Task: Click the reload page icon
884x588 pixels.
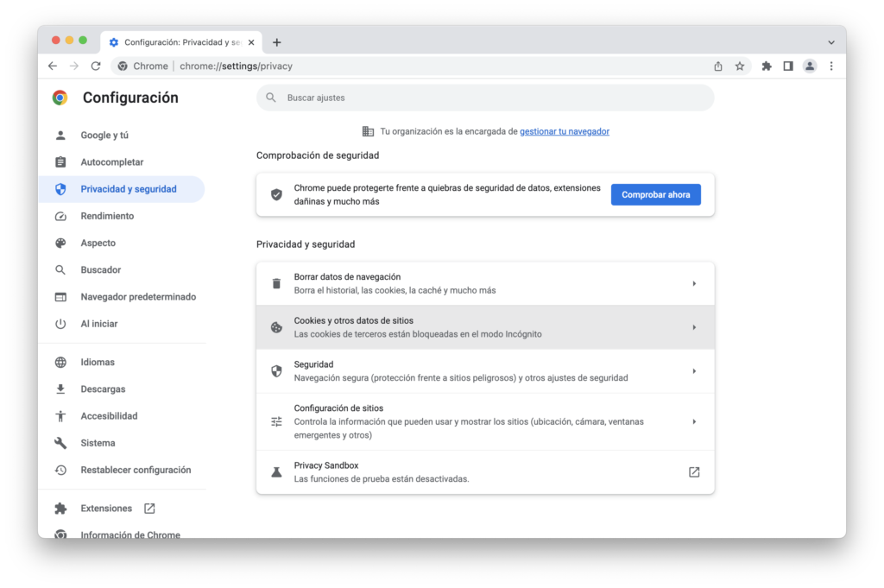Action: pyautogui.click(x=96, y=66)
